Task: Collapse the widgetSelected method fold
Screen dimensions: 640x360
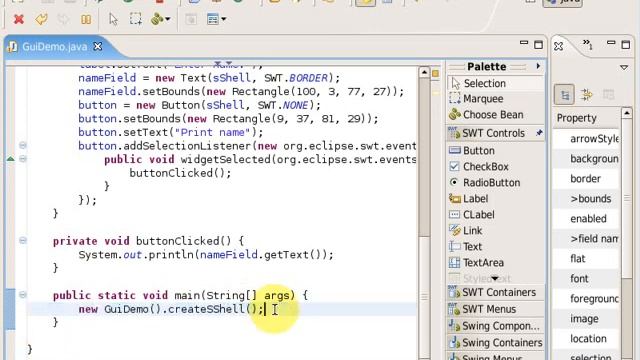Action: click(23, 159)
